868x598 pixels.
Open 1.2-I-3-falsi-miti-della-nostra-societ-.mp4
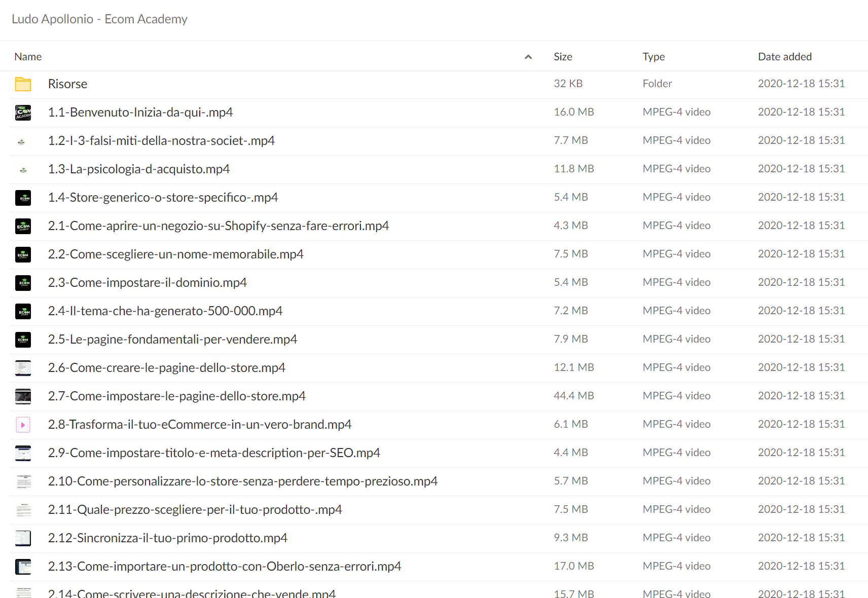tap(161, 140)
